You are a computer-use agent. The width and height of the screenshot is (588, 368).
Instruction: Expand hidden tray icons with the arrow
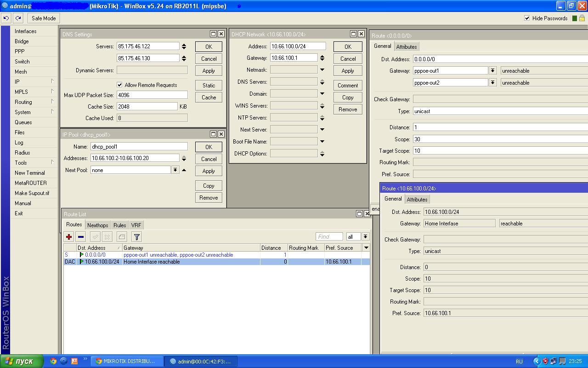point(536,361)
